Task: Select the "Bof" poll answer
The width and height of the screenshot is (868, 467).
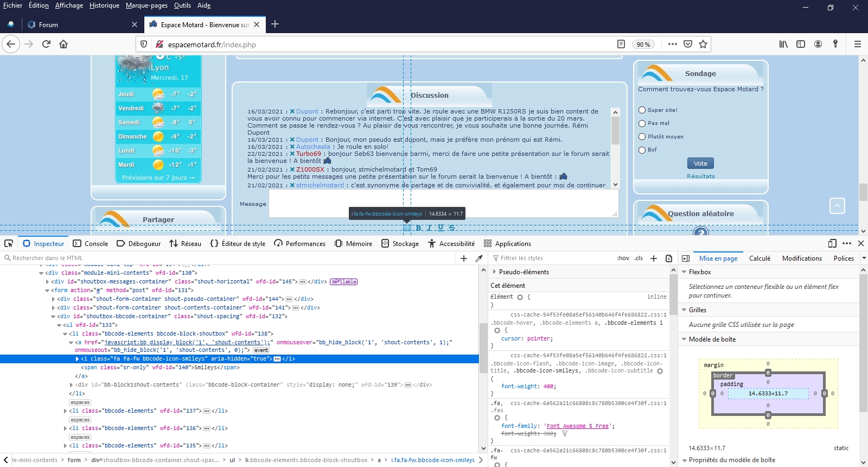Action: pyautogui.click(x=642, y=150)
